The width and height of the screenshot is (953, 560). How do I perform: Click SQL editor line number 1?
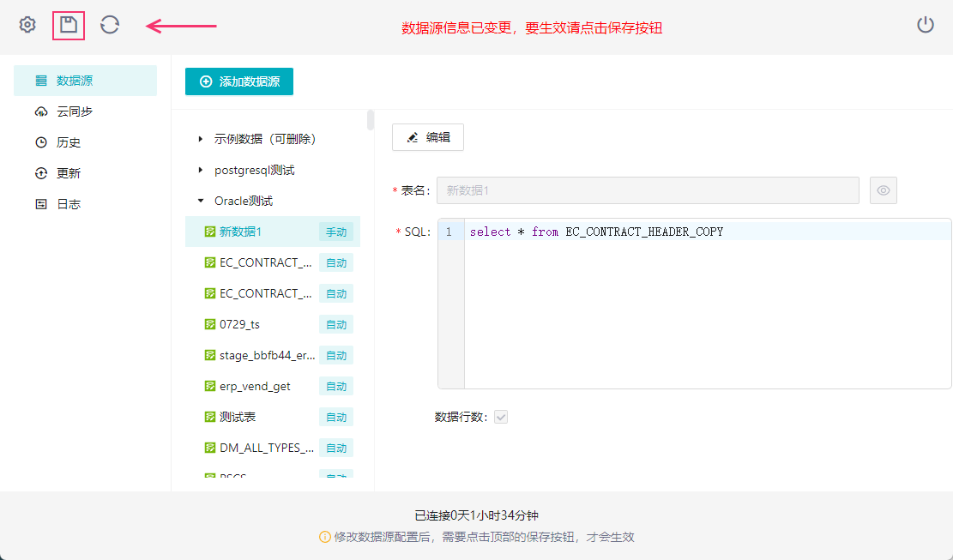[449, 232]
